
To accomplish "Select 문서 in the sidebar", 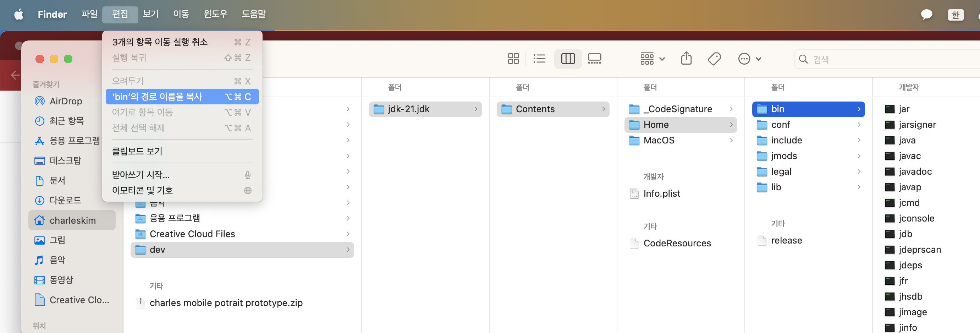I will pos(72,180).
